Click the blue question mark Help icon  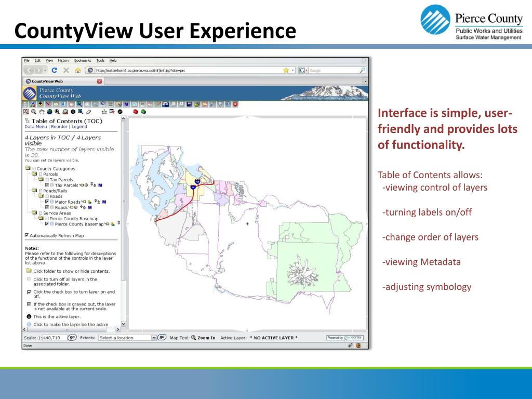228,104
